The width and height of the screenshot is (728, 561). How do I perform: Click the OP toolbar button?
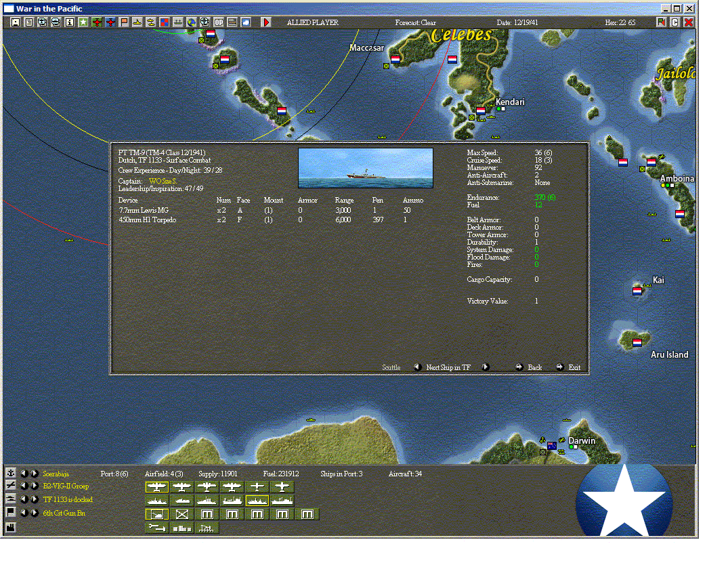pyautogui.click(x=219, y=22)
